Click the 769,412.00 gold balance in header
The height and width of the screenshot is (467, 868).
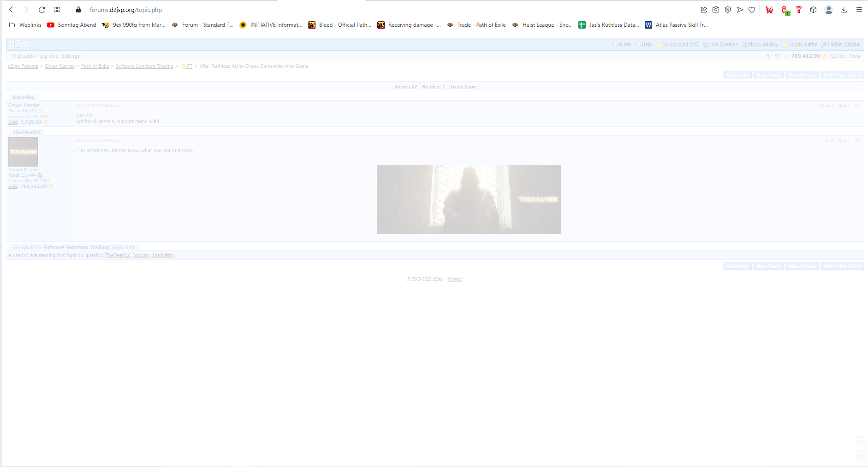coord(806,56)
